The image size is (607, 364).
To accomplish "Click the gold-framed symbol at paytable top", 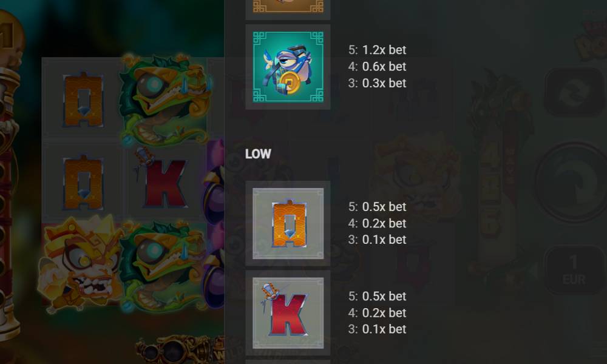I will point(288,8).
